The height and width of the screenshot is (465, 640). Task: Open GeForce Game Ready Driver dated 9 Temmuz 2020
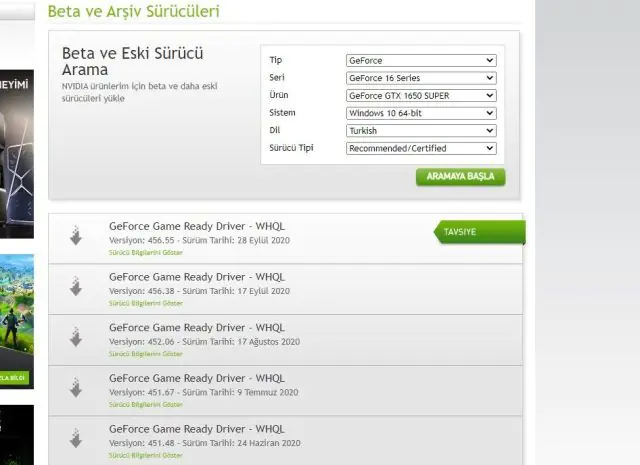(x=197, y=378)
